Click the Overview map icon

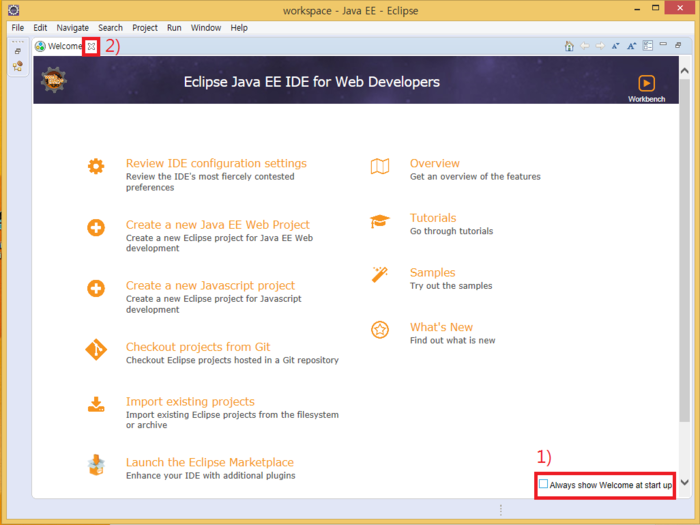(x=380, y=166)
